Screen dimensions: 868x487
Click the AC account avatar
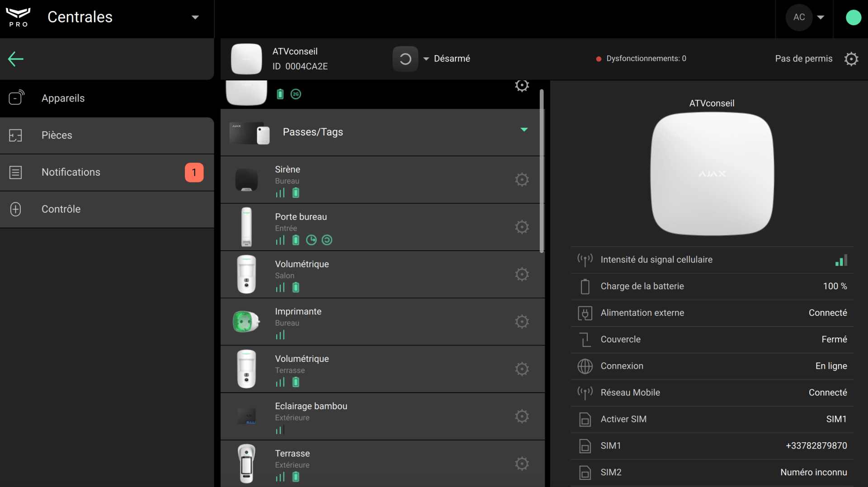[799, 17]
